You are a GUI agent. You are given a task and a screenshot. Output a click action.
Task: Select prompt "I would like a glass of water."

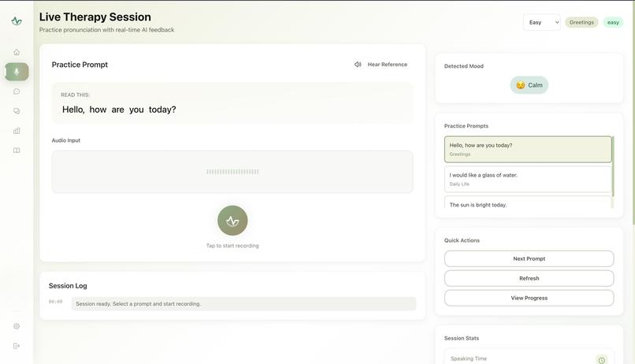pyautogui.click(x=528, y=180)
